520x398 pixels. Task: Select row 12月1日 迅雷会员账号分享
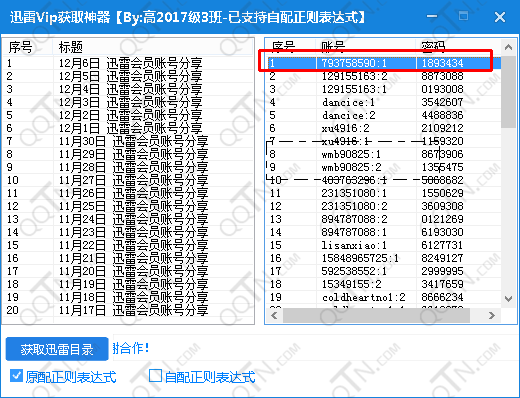128,128
